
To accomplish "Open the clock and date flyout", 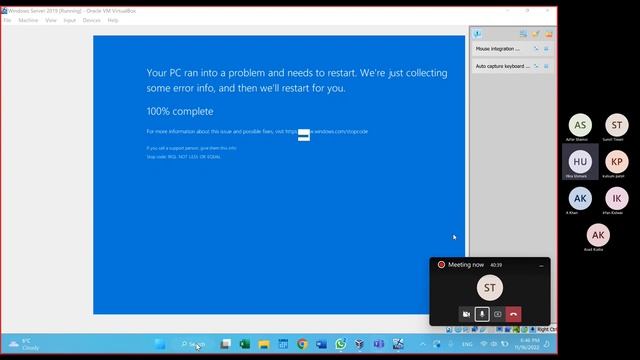I will 527,344.
